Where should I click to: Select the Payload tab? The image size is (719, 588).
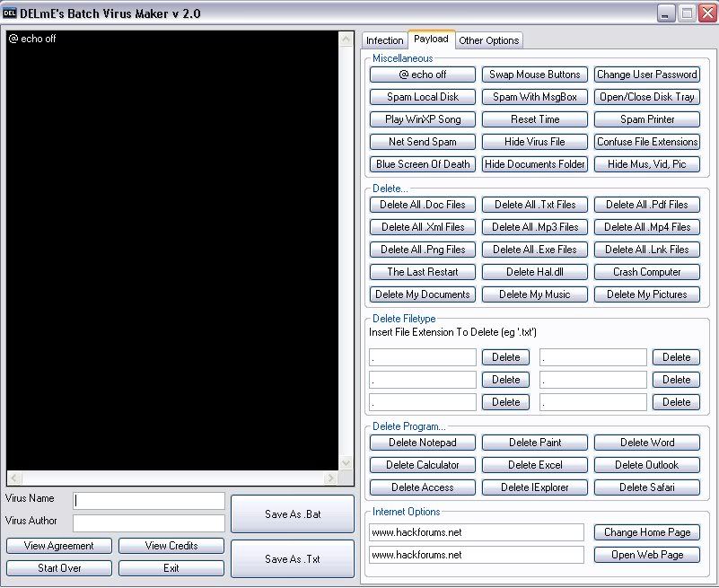tap(431, 39)
